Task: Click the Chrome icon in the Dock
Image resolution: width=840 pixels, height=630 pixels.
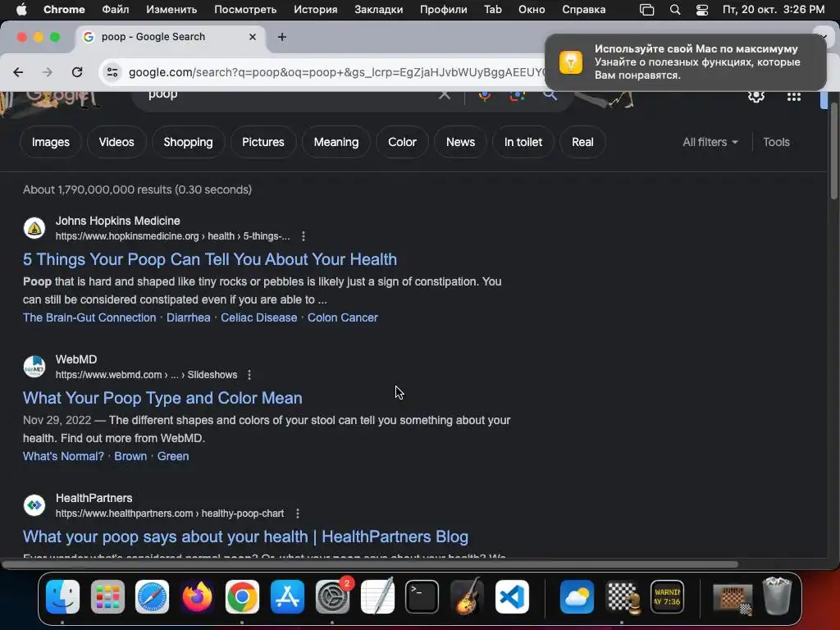Action: 242,597
